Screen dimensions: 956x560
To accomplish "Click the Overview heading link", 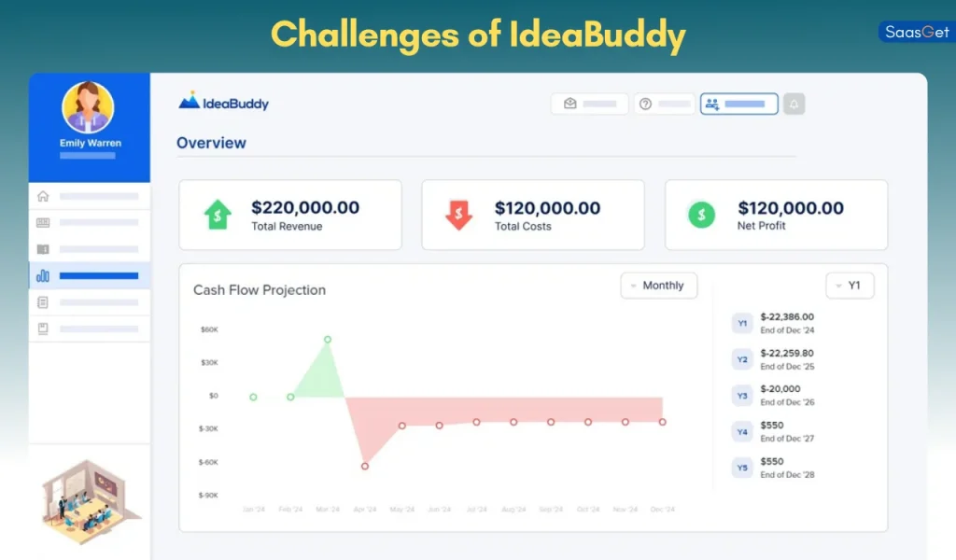I will 211,143.
